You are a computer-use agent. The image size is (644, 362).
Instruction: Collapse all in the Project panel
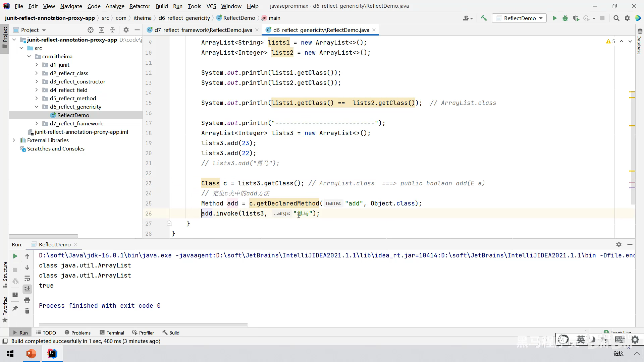pyautogui.click(x=112, y=30)
